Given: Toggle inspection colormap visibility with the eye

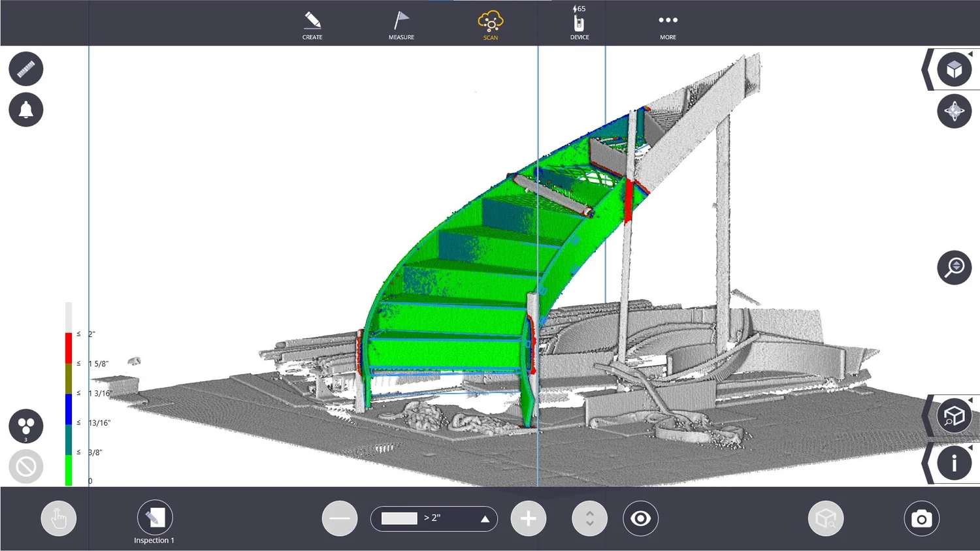Looking at the screenshot, I should [x=640, y=518].
